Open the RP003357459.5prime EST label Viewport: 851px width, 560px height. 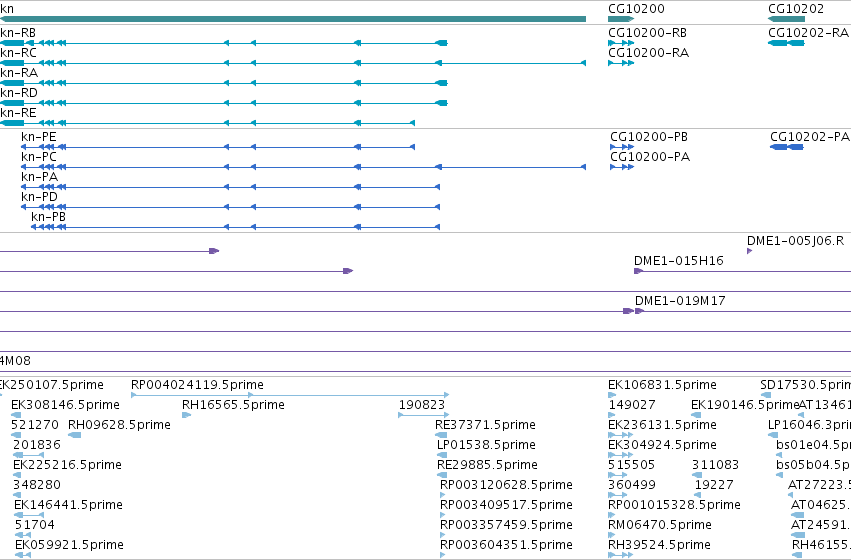[x=506, y=526]
